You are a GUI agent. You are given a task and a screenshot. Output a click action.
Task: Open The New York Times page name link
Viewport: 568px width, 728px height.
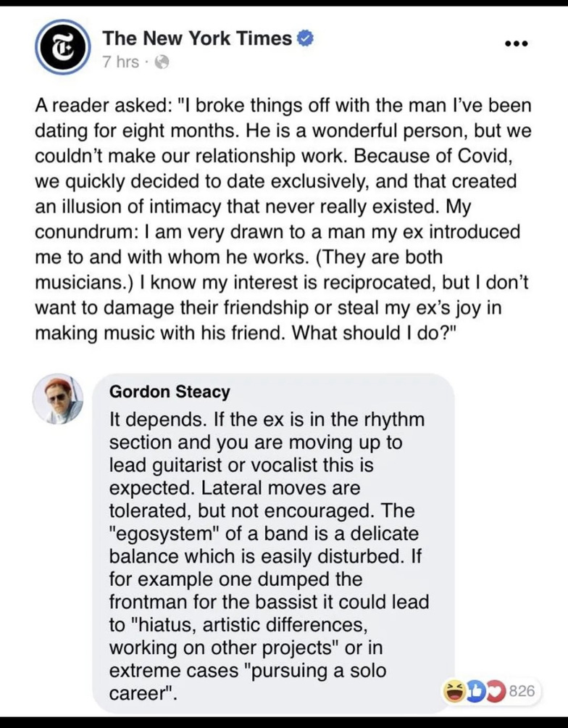click(x=197, y=38)
